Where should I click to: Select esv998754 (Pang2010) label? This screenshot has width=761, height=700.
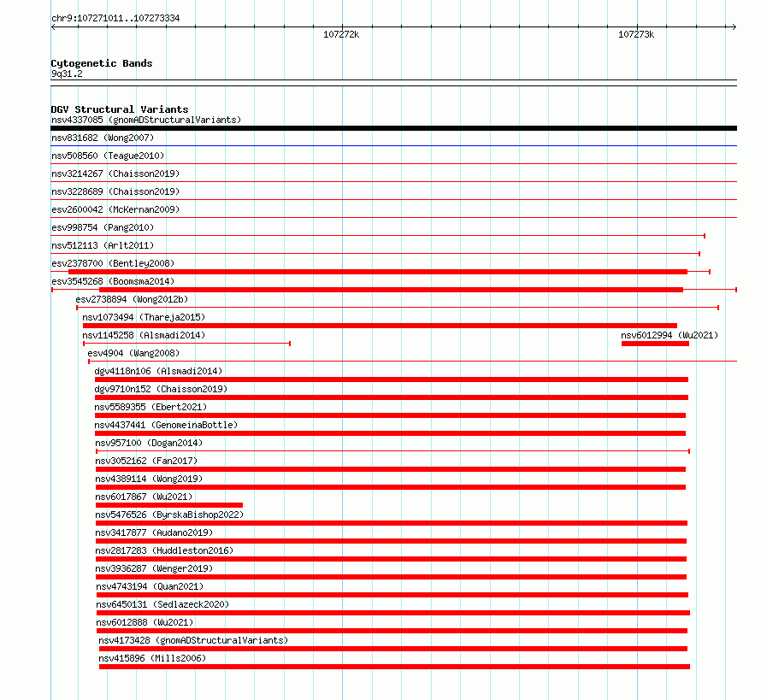tap(103, 227)
